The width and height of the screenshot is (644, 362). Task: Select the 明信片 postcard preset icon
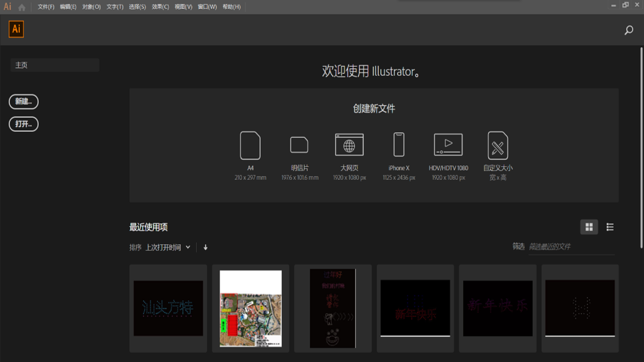coord(299,145)
